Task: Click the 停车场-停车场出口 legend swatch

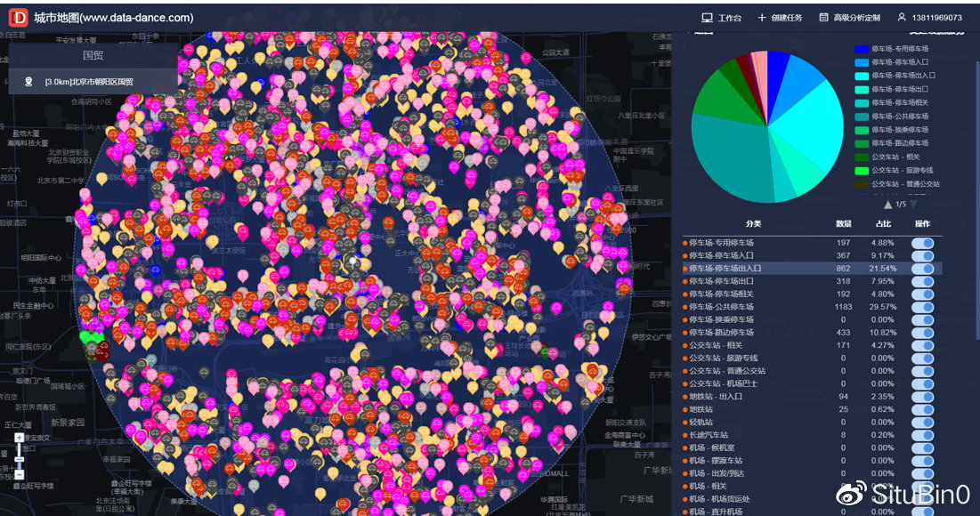Action: pos(862,89)
